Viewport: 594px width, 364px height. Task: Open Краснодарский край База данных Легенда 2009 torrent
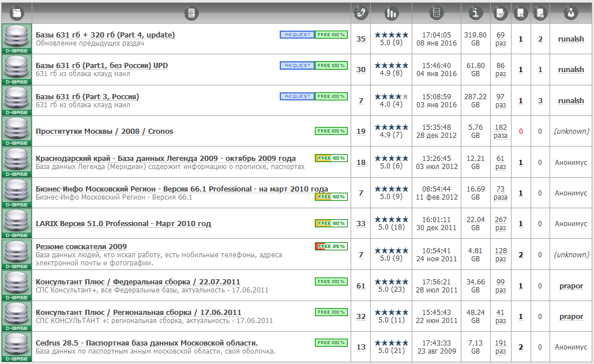[x=166, y=158]
